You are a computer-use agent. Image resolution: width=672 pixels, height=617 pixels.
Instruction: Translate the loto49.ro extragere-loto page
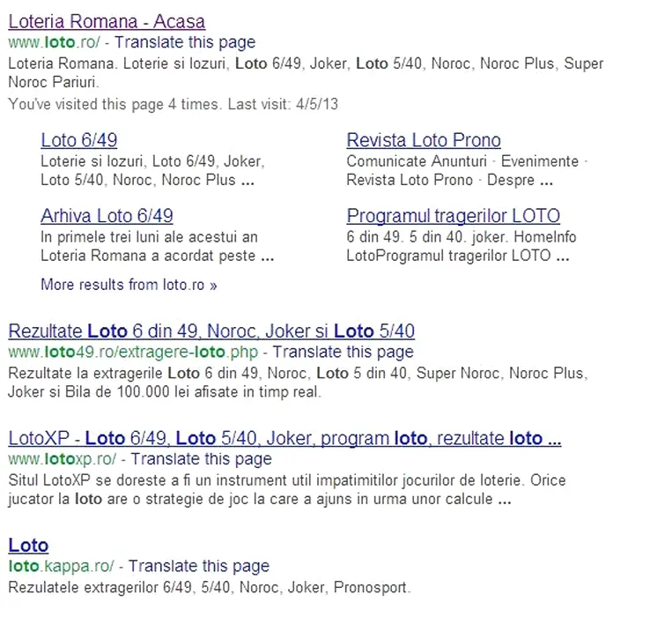343,352
